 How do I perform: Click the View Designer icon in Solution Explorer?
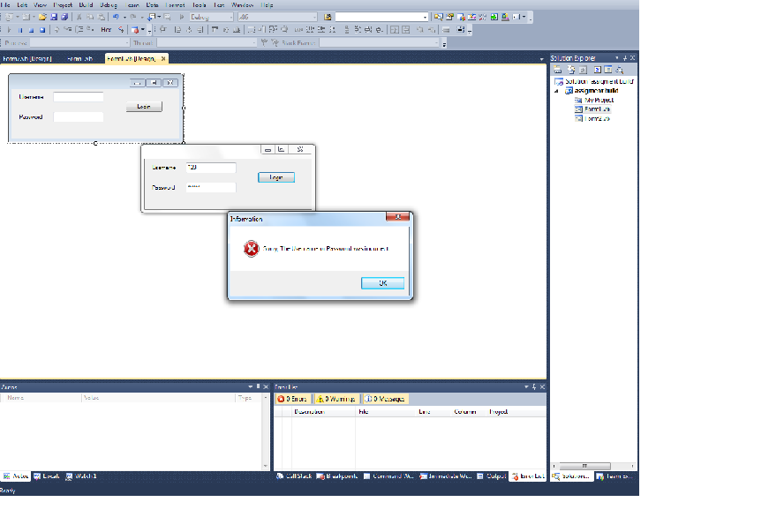click(607, 69)
